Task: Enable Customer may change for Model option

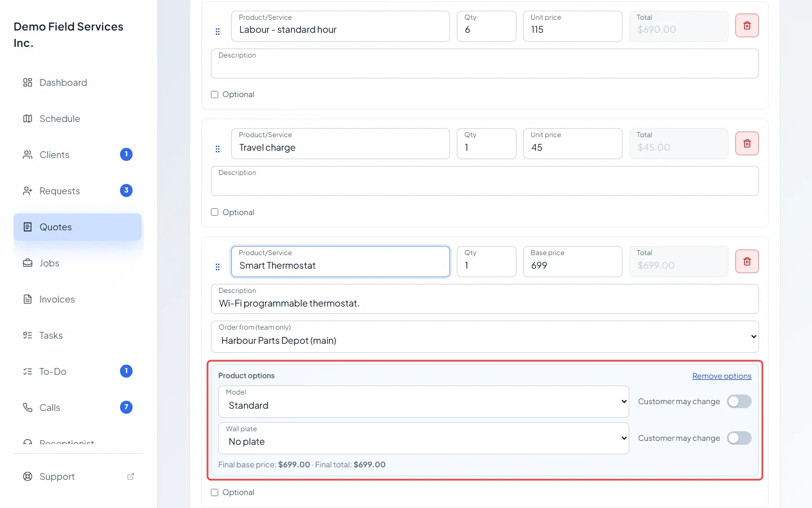Action: 739,401
